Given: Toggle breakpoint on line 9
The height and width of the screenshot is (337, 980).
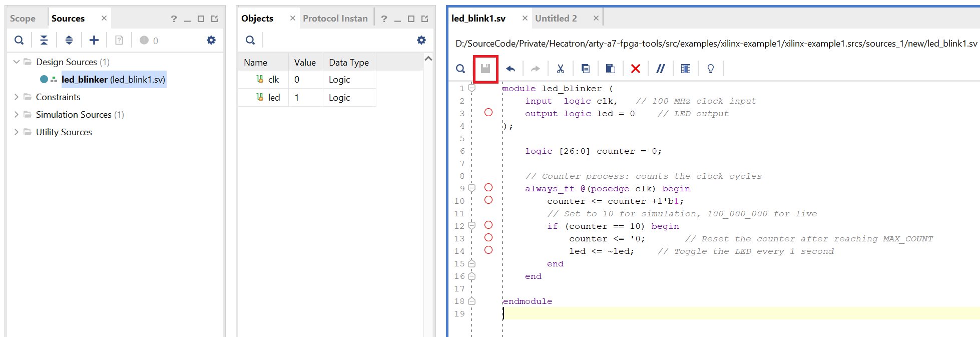Looking at the screenshot, I should pyautogui.click(x=488, y=187).
